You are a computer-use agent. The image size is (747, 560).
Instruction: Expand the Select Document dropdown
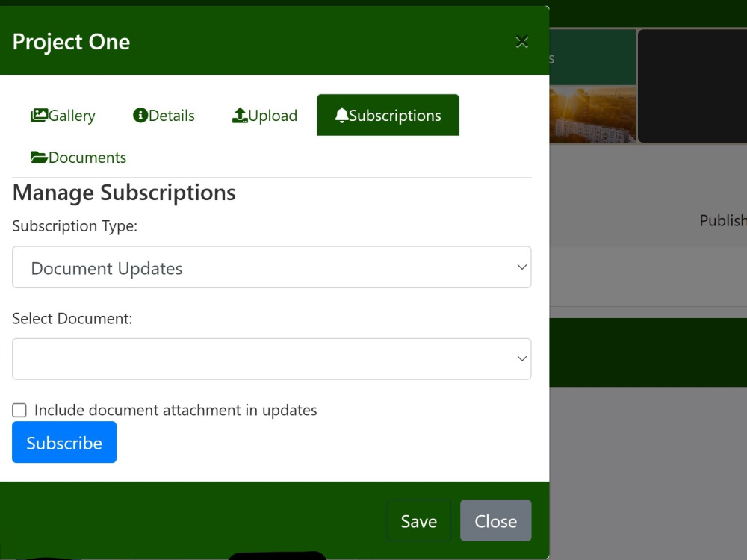[271, 358]
